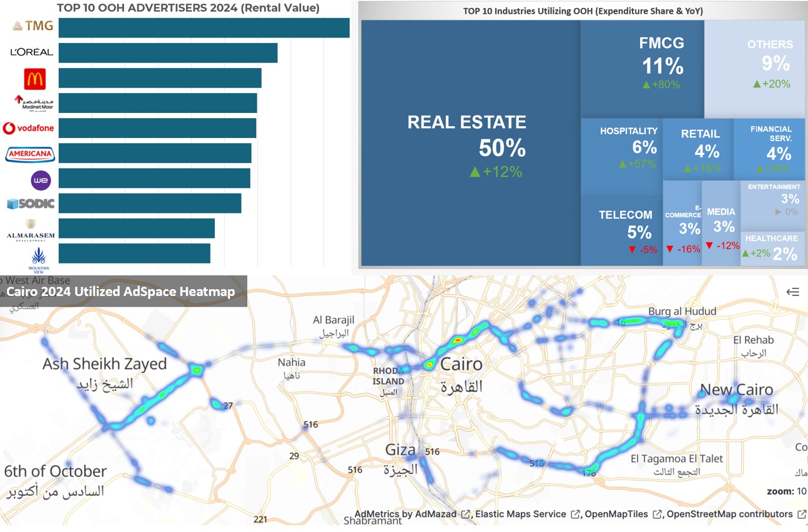The width and height of the screenshot is (808, 532).
Task: Select the Americana brand logo
Action: pos(30,154)
